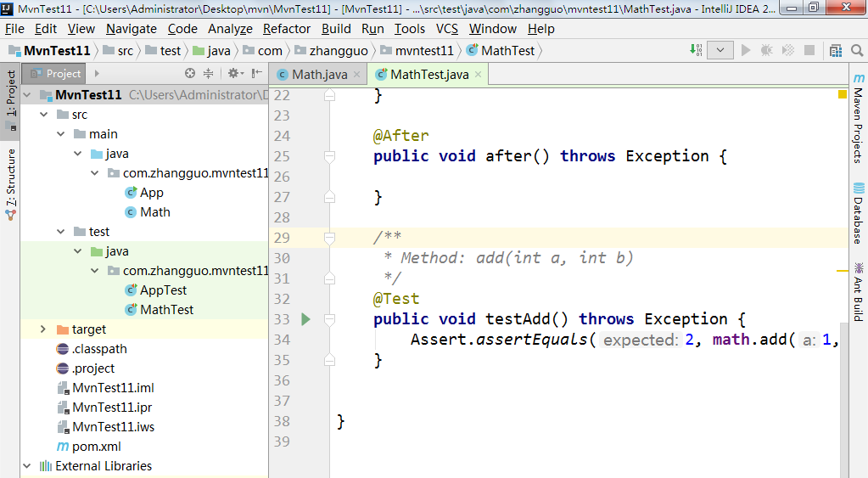The height and width of the screenshot is (478, 868).
Task: Select the .project file
Action: coord(85,368)
